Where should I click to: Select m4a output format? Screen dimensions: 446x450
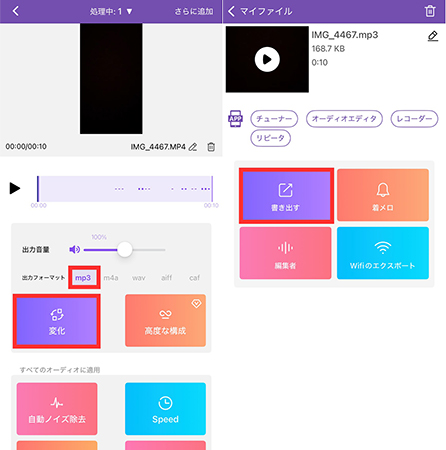tap(111, 278)
